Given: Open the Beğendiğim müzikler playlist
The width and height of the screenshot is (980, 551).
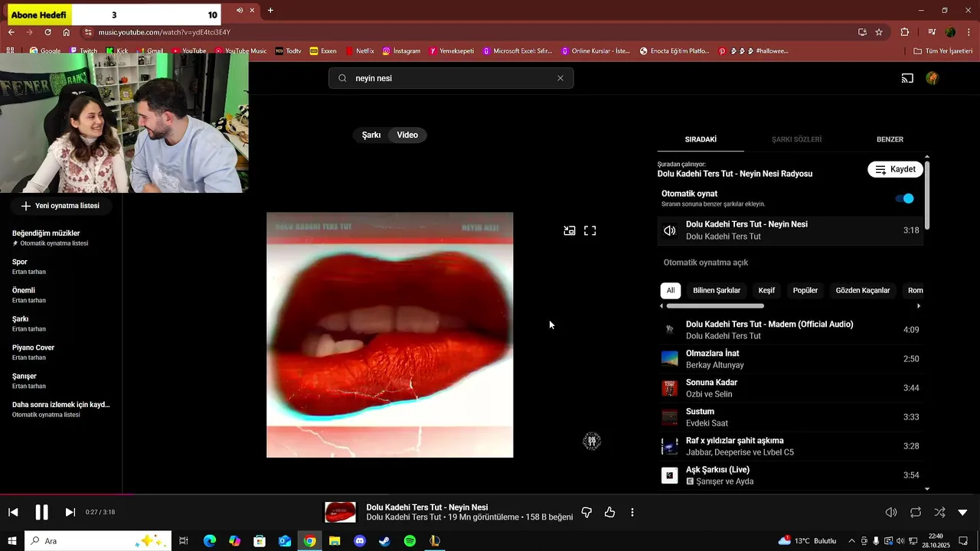Looking at the screenshot, I should (61, 238).
